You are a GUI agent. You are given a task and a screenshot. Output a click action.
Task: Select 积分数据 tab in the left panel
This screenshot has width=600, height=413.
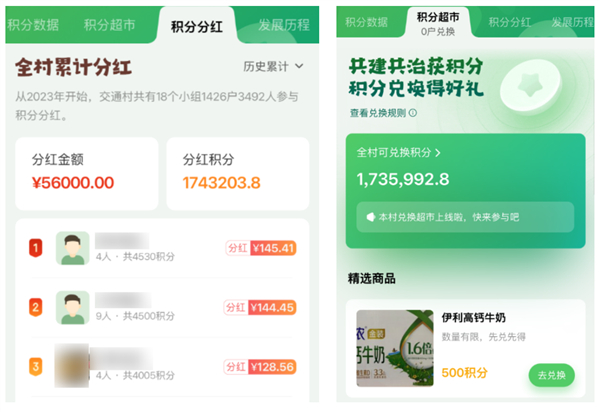coord(33,23)
